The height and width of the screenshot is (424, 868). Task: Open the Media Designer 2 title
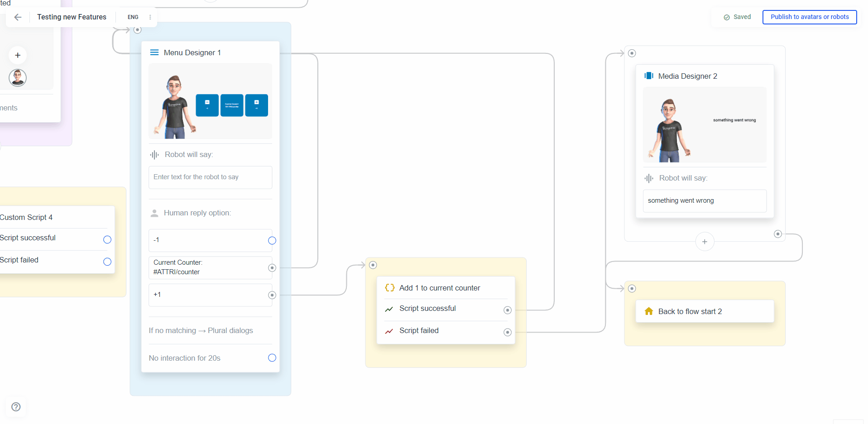point(688,76)
